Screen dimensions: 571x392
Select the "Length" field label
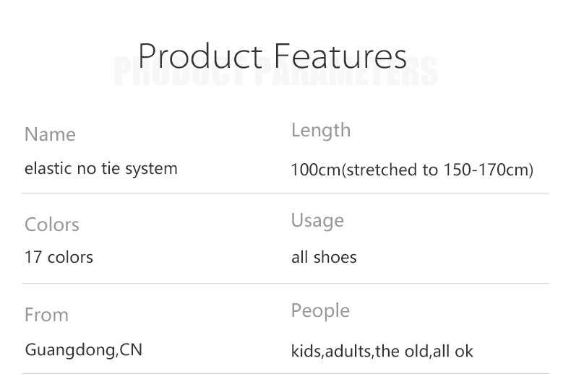click(321, 131)
